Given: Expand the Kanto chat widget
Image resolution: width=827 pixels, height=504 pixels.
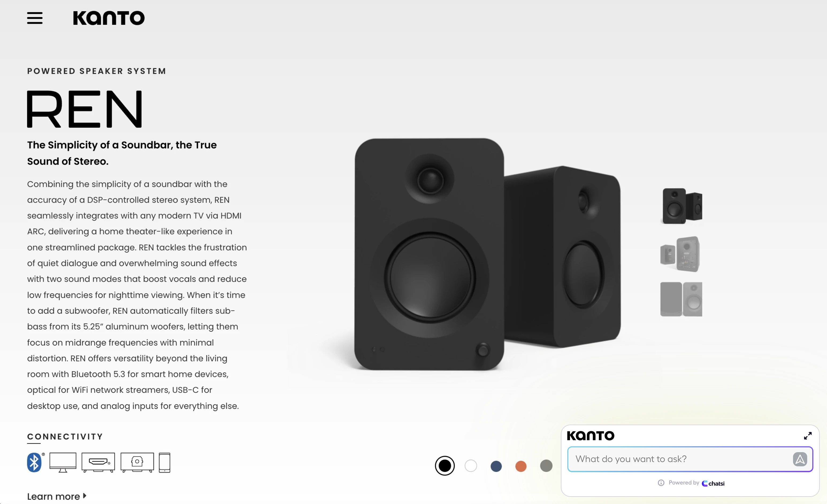Looking at the screenshot, I should (x=807, y=436).
